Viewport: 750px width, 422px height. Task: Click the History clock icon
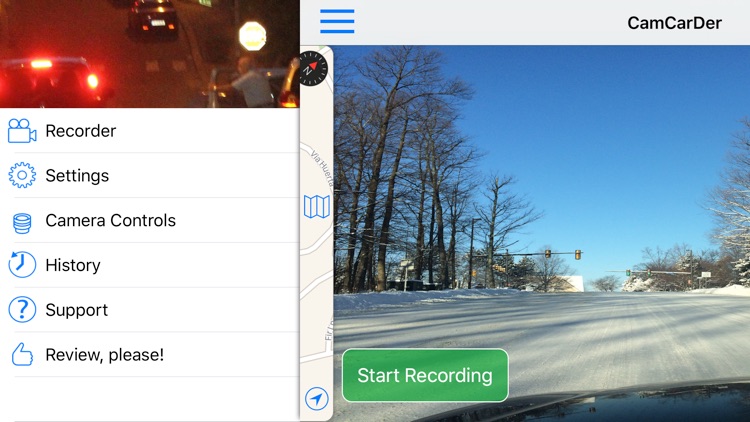(x=22, y=265)
